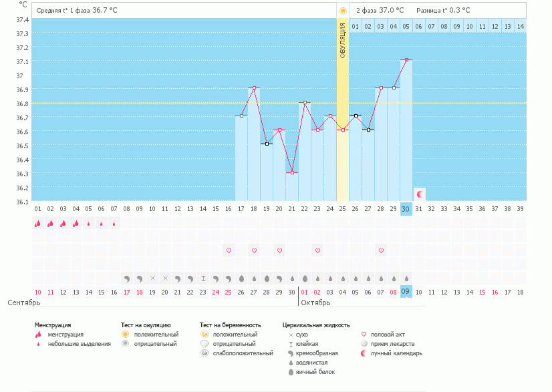The width and height of the screenshot is (552, 392).
Task: Select the 36.3 temperature point on day 21
Action: [x=292, y=172]
